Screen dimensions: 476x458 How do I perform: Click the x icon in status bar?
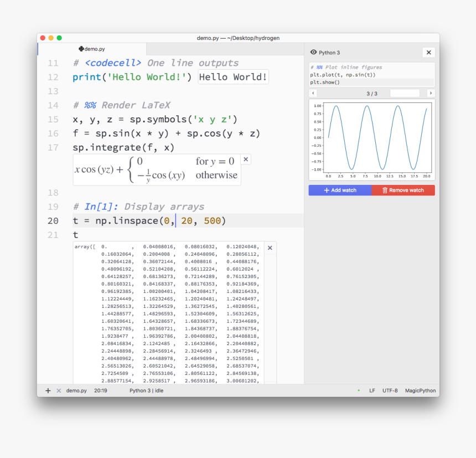click(59, 391)
